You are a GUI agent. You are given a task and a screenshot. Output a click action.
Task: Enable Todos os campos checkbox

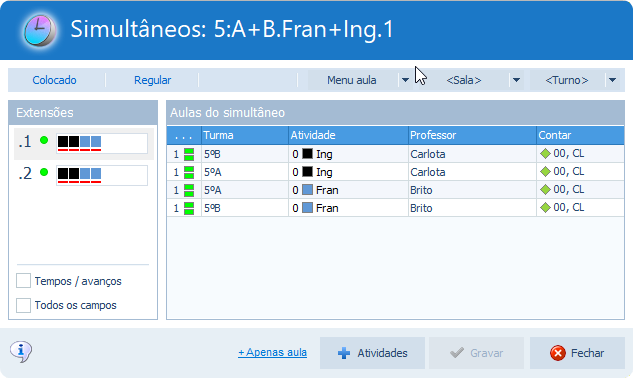pos(23,305)
